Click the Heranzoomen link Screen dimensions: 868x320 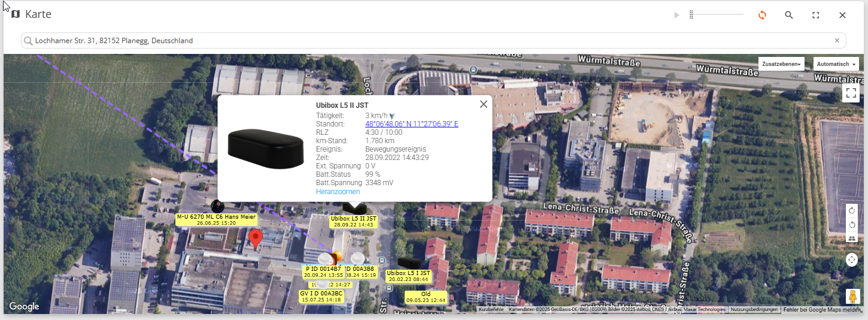click(338, 192)
